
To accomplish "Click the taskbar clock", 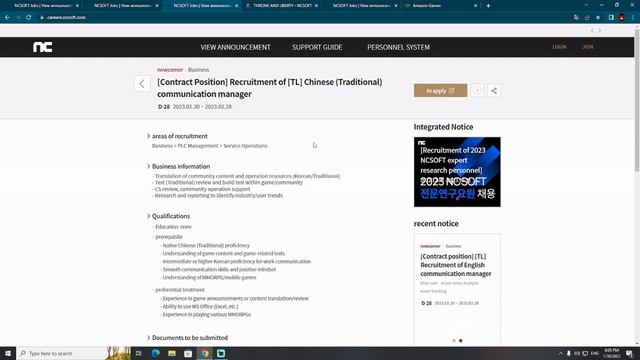I will (x=611, y=353).
